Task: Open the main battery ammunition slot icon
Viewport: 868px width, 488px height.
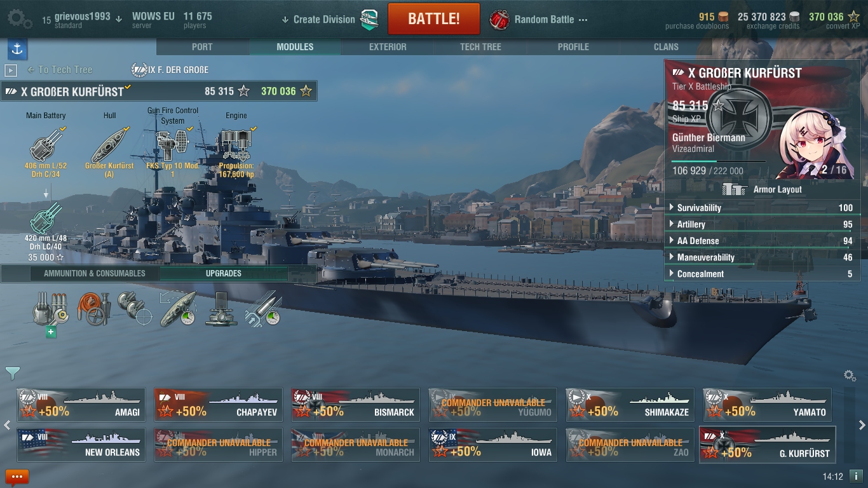Action: click(50, 309)
